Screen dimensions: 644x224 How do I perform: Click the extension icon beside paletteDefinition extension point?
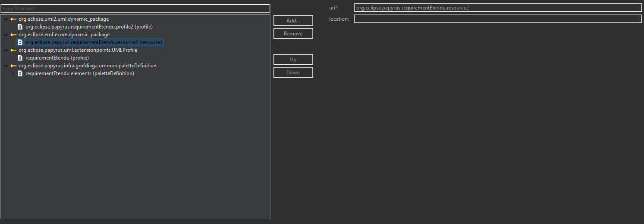(13, 66)
